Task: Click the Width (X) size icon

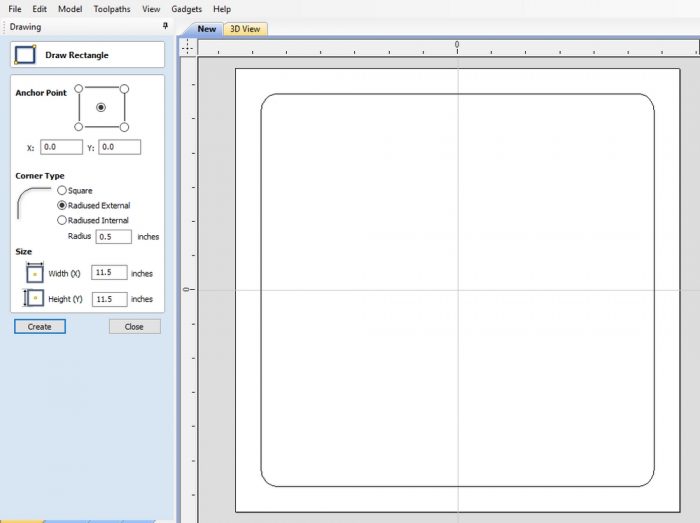Action: point(34,272)
